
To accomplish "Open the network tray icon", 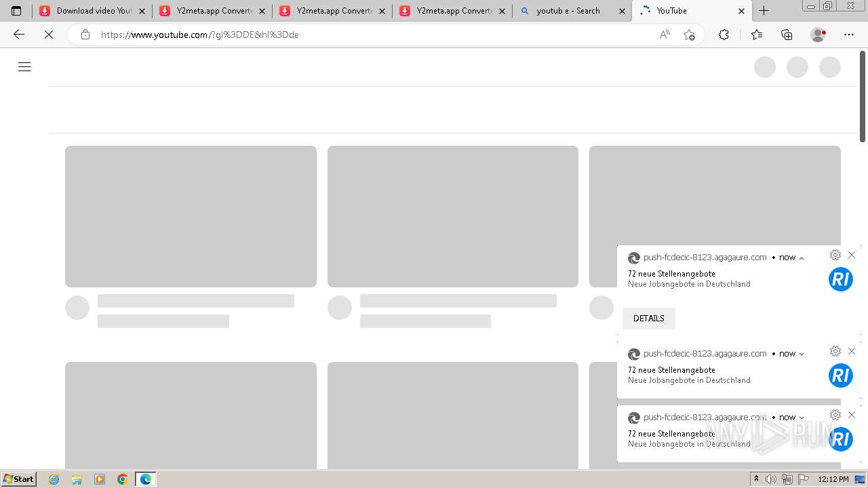I will 787,479.
